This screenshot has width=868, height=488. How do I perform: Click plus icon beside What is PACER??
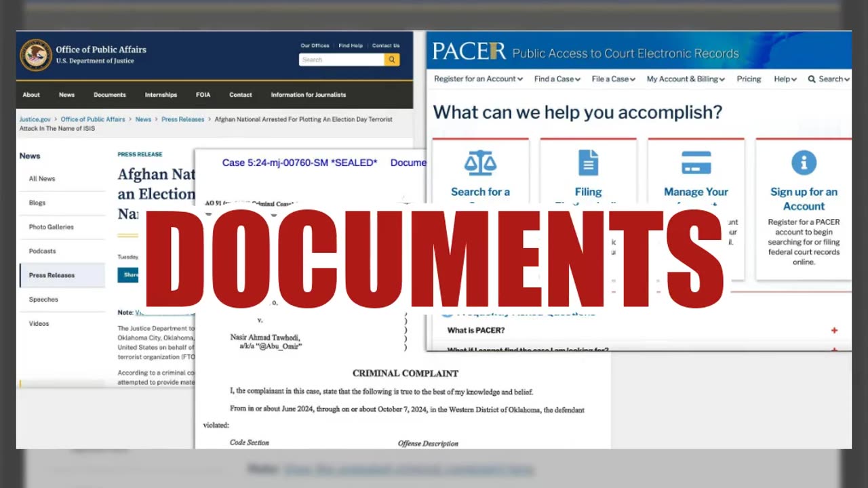[834, 331]
